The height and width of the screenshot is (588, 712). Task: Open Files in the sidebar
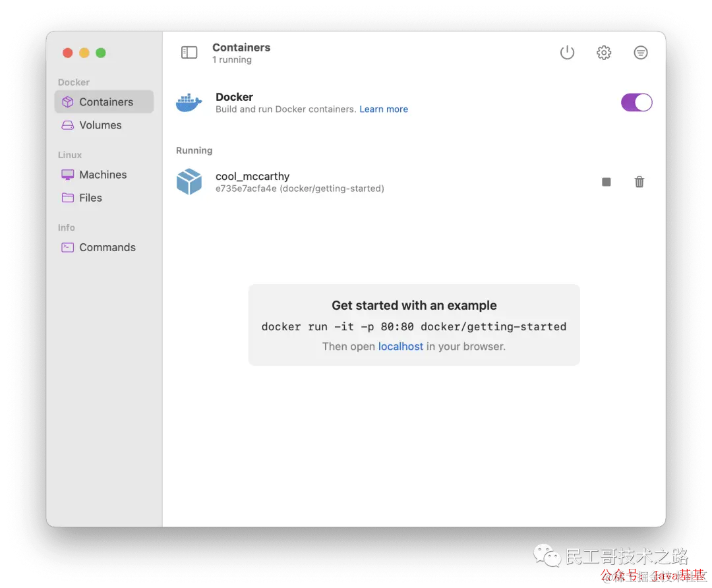pos(104,198)
